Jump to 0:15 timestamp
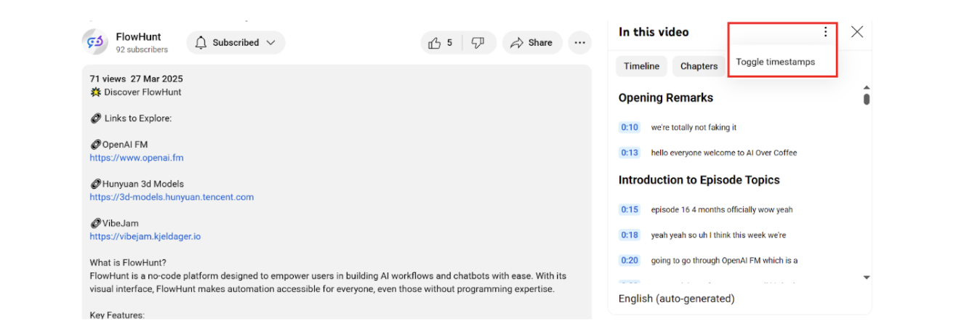980x335 pixels. (630, 209)
